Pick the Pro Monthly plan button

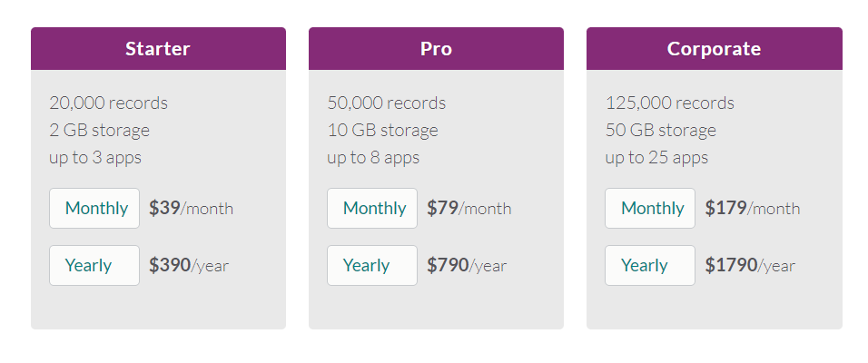tap(372, 209)
